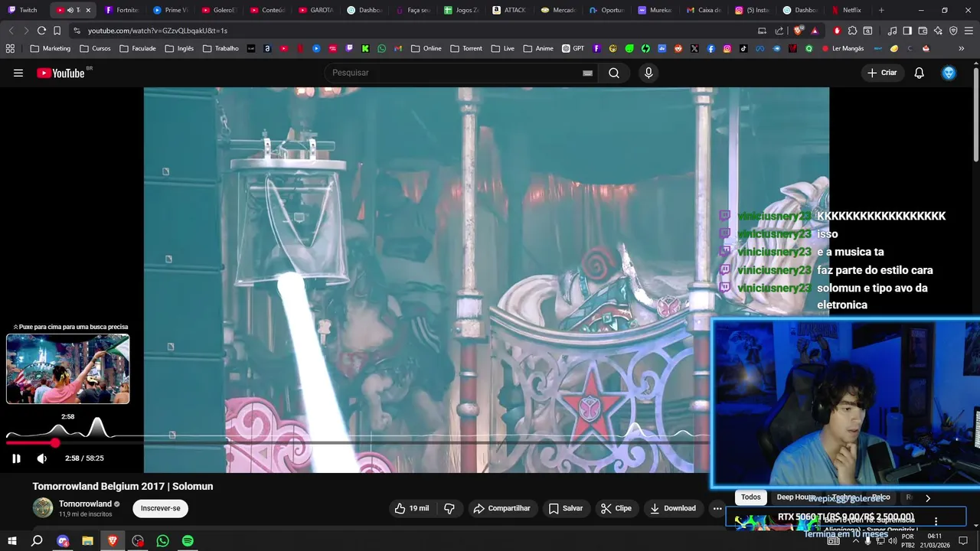Open the TikTok bookmark icon
The height and width of the screenshot is (551, 980).
743,48
